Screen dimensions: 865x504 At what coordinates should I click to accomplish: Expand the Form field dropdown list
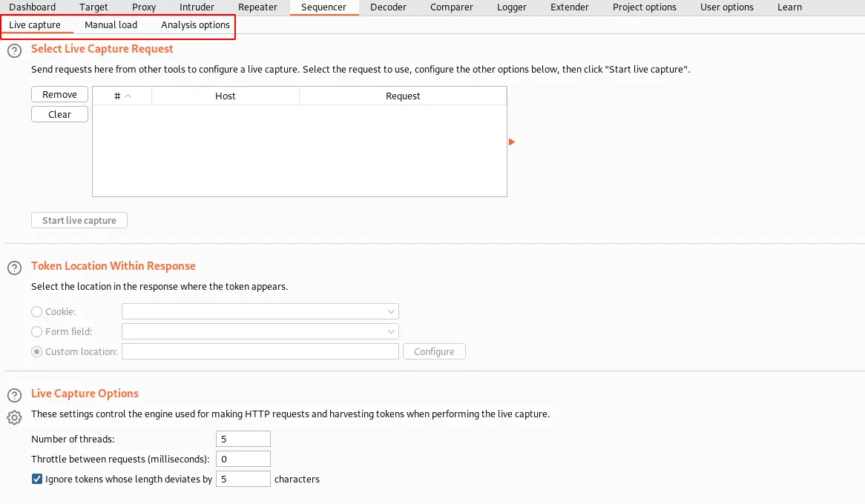391,332
